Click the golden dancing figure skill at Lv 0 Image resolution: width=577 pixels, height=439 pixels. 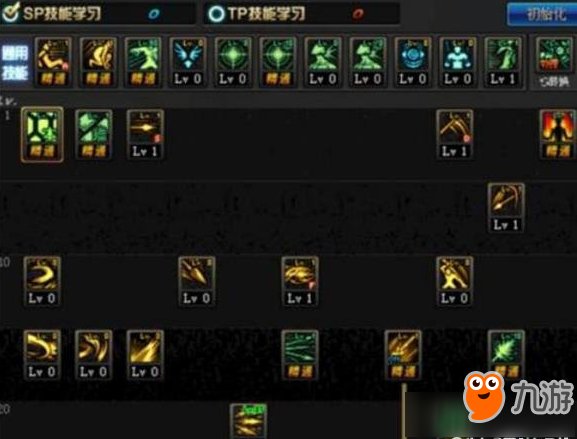454,282
